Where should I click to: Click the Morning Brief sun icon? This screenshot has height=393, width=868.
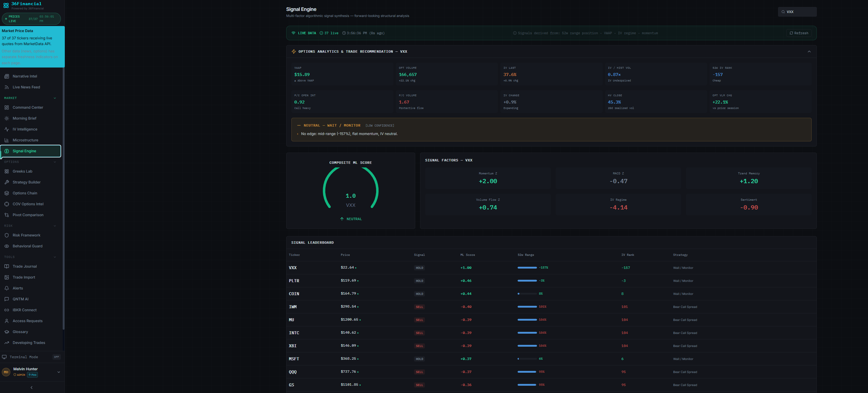7,119
